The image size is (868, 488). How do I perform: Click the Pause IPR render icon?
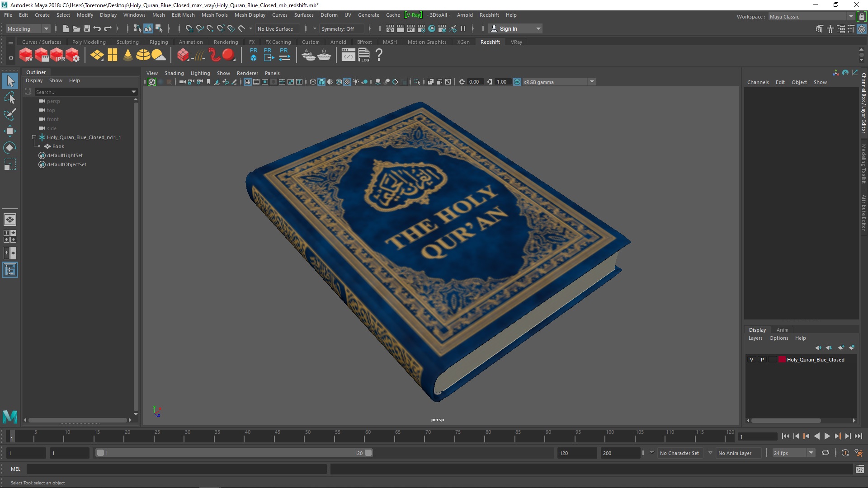tap(463, 28)
